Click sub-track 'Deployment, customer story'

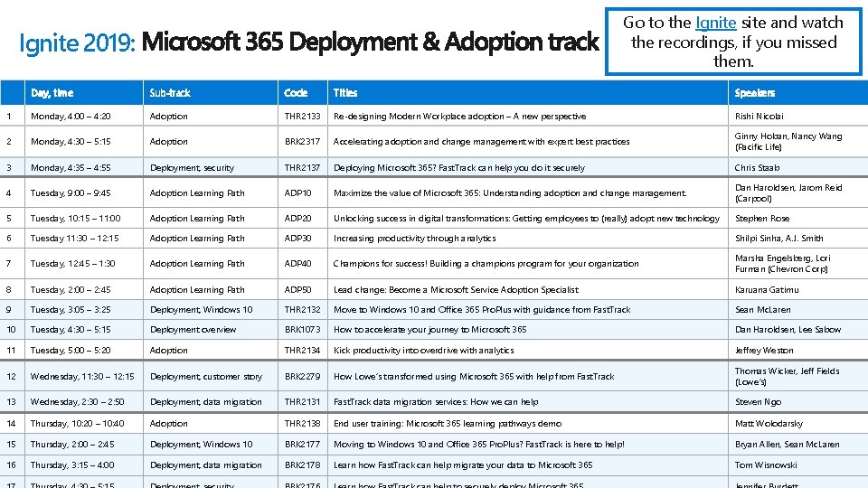pyautogui.click(x=205, y=377)
